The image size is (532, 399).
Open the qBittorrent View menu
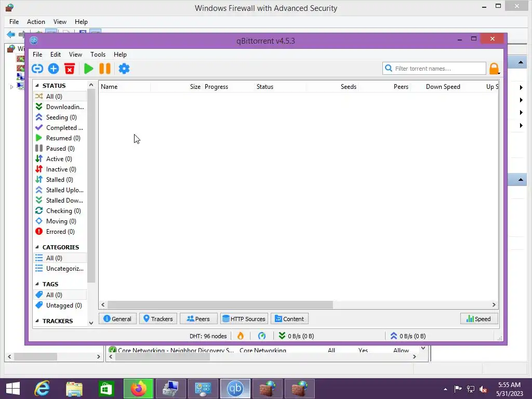(75, 54)
